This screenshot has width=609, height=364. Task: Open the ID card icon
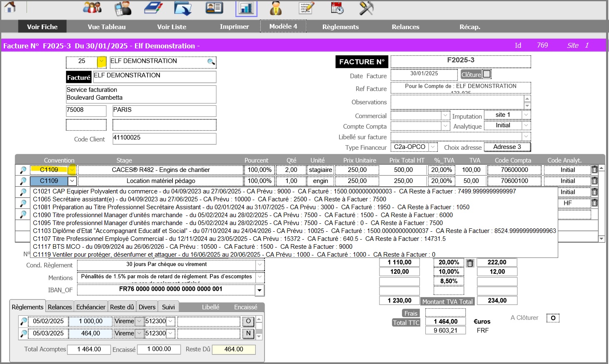215,7
